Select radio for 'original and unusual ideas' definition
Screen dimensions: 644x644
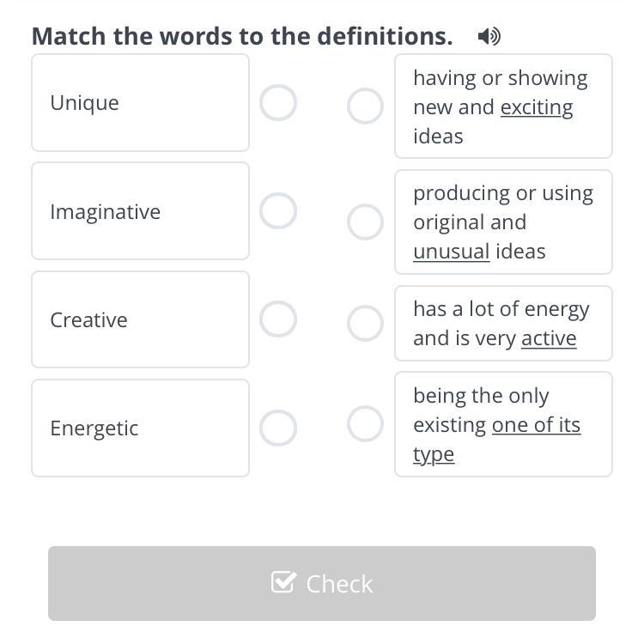click(x=365, y=222)
